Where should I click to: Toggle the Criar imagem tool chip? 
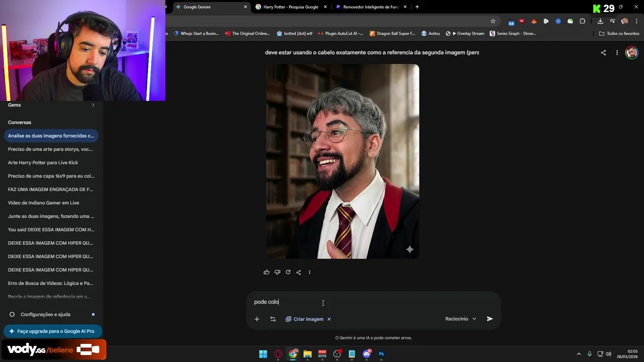tap(304, 319)
